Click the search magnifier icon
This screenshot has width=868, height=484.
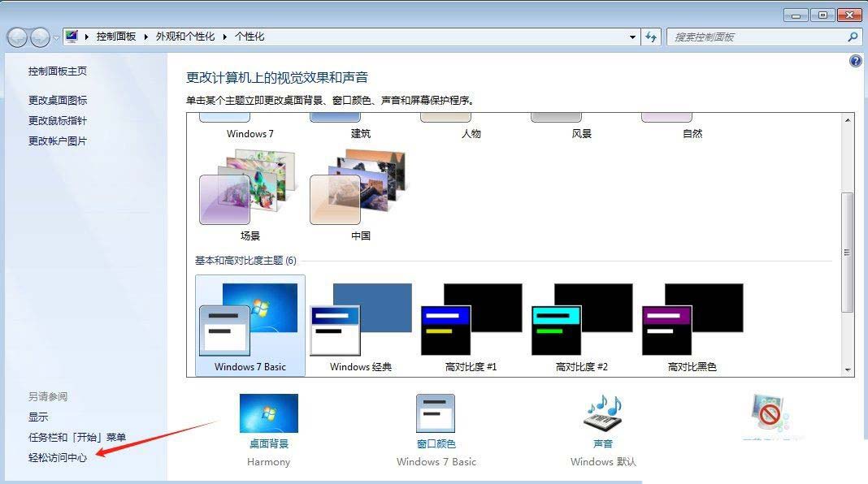coord(853,37)
